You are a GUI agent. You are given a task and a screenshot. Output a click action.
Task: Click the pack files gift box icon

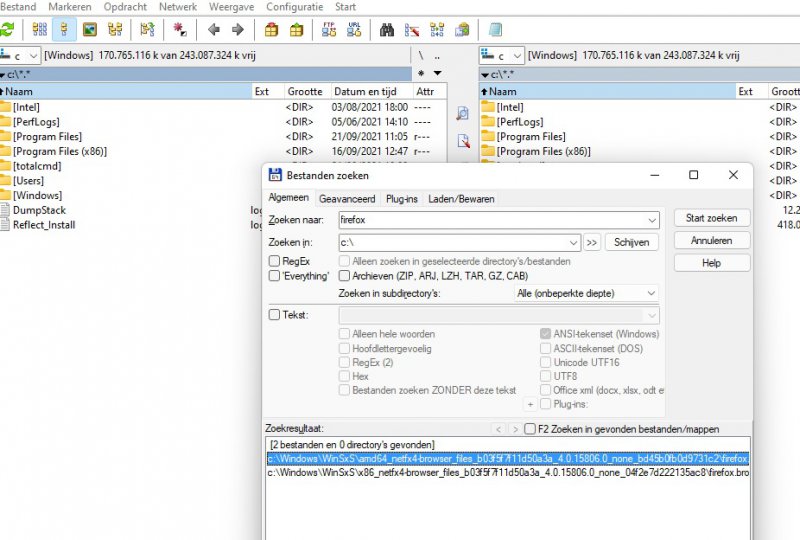[x=271, y=30]
